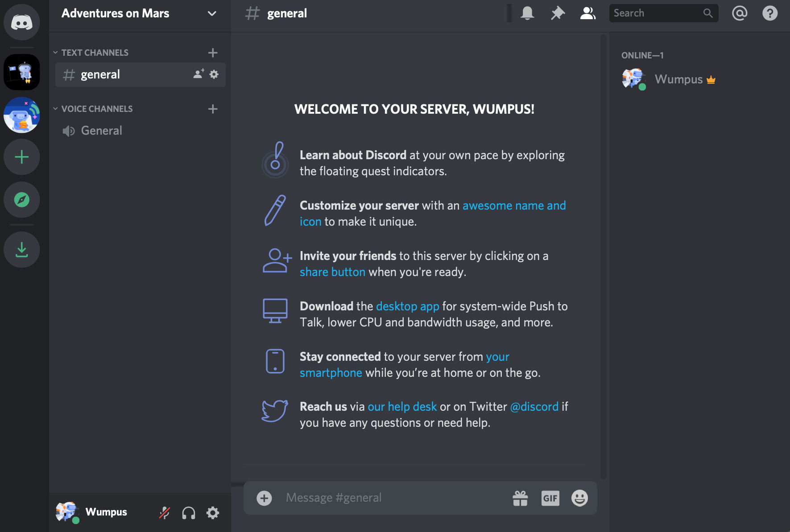Screen dimensions: 790x532
Task: Open pinned messages icon
Action: coord(558,13)
